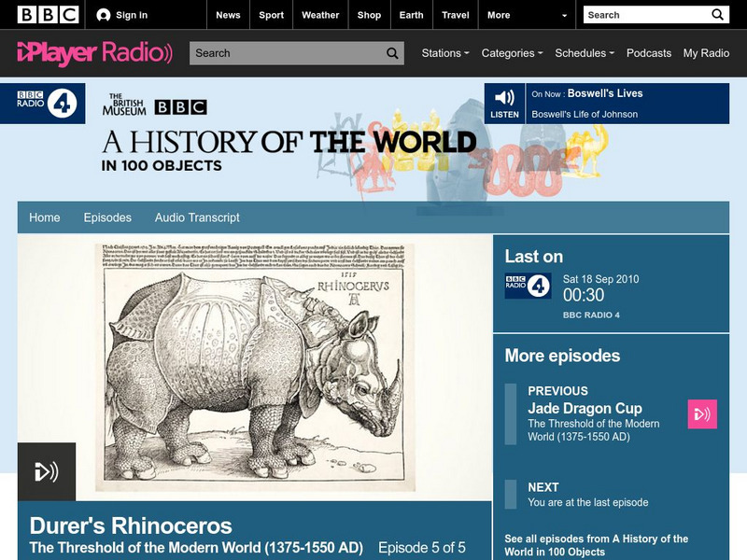
Task: Open the iPlayer Radio home via its logo
Action: coord(89,52)
